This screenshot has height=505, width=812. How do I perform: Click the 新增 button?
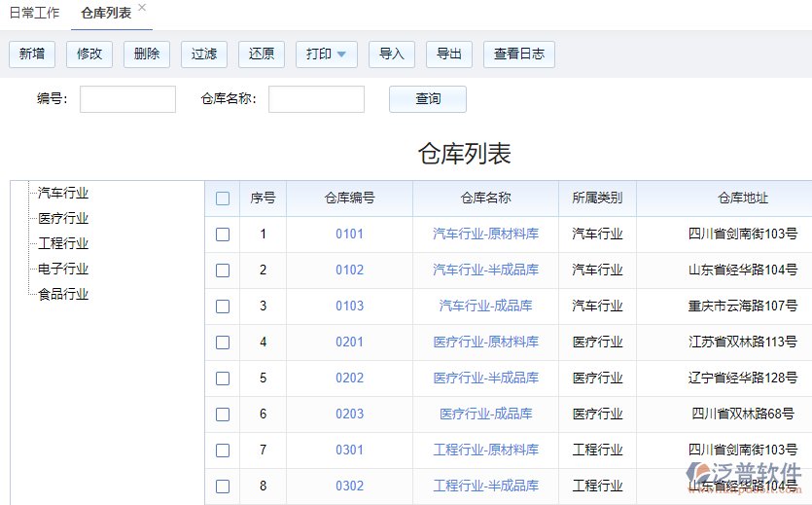tap(32, 54)
